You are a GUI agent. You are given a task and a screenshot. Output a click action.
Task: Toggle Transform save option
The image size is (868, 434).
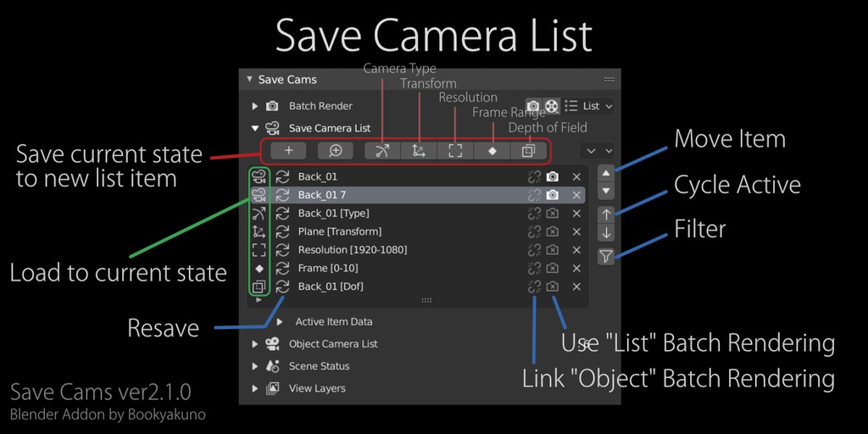point(419,151)
